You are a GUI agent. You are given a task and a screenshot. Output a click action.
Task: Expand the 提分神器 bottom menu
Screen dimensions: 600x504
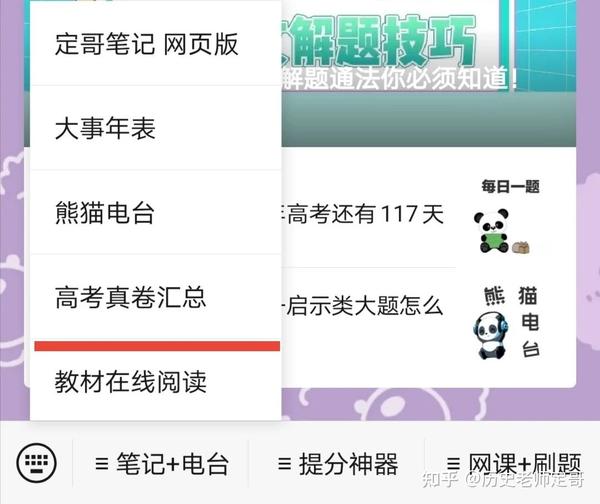tap(338, 463)
